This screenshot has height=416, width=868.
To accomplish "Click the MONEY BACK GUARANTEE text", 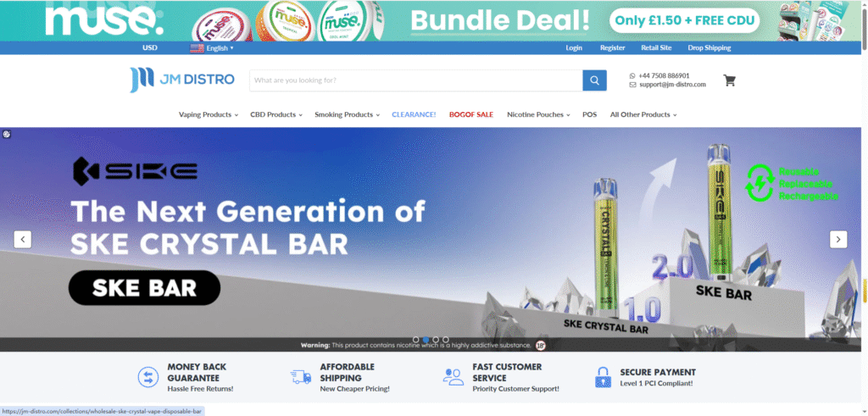I will pos(197,372).
